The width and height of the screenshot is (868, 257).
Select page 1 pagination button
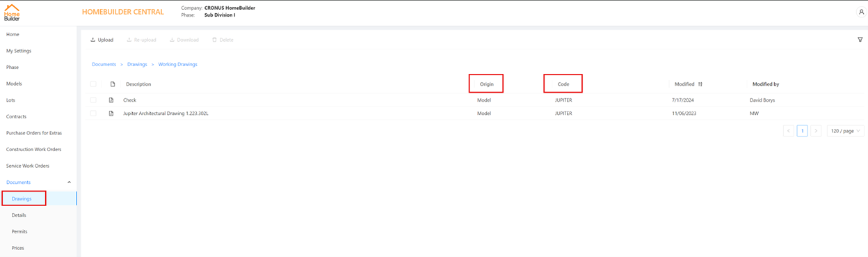(802, 131)
